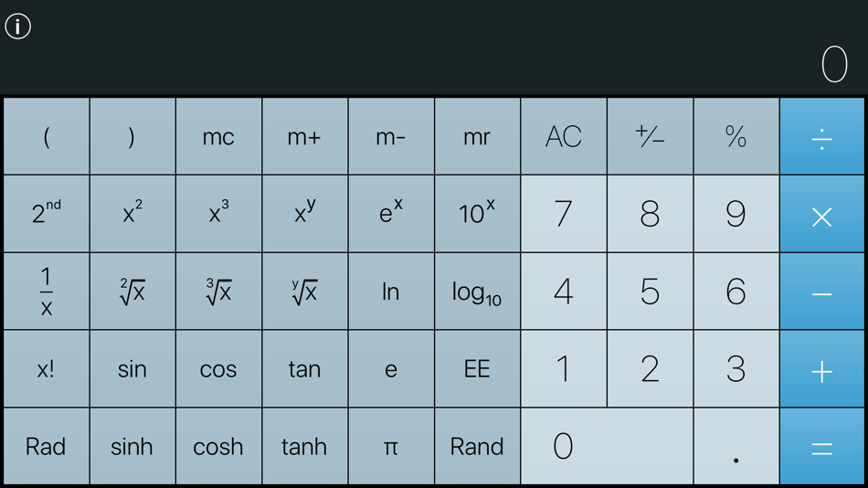The image size is (868, 488).
Task: Tap the multiplication operator key
Action: [822, 214]
